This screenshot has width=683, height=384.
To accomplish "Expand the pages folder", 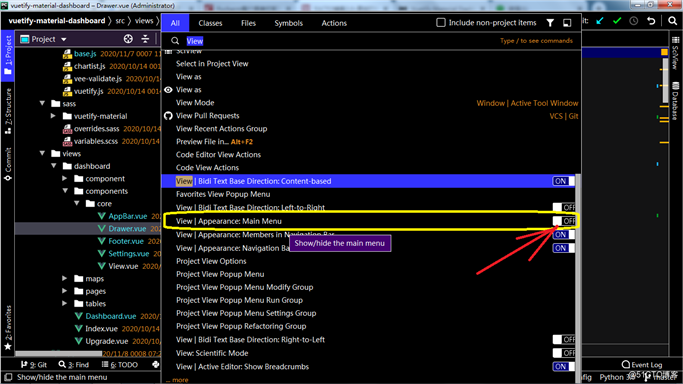I will (x=64, y=291).
